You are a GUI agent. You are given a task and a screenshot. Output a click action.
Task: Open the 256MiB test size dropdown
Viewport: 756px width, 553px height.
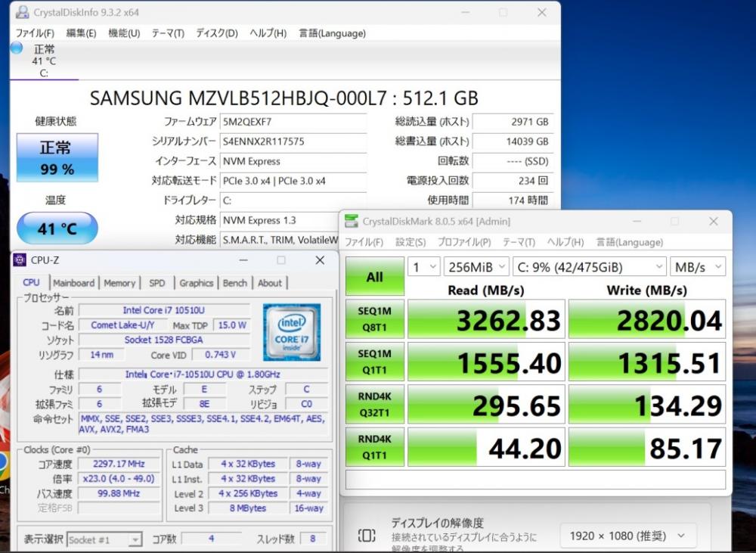[x=476, y=267]
